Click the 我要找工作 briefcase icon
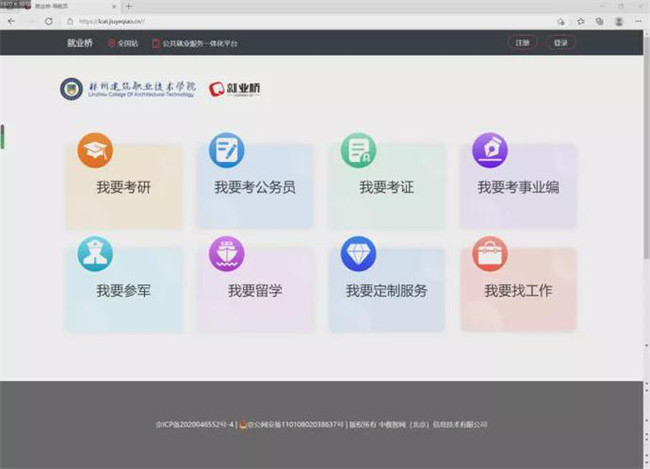Image resolution: width=650 pixels, height=469 pixels. 489,253
